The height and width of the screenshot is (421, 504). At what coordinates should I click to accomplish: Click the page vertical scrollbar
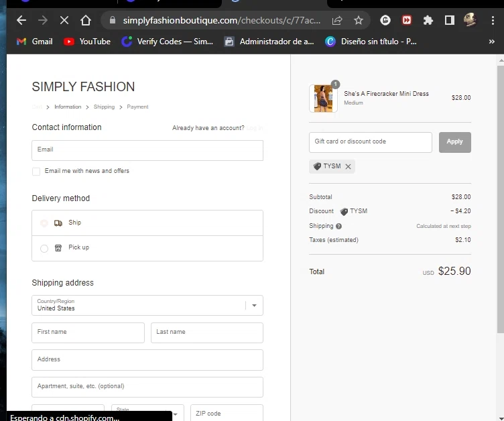pyautogui.click(x=501, y=199)
